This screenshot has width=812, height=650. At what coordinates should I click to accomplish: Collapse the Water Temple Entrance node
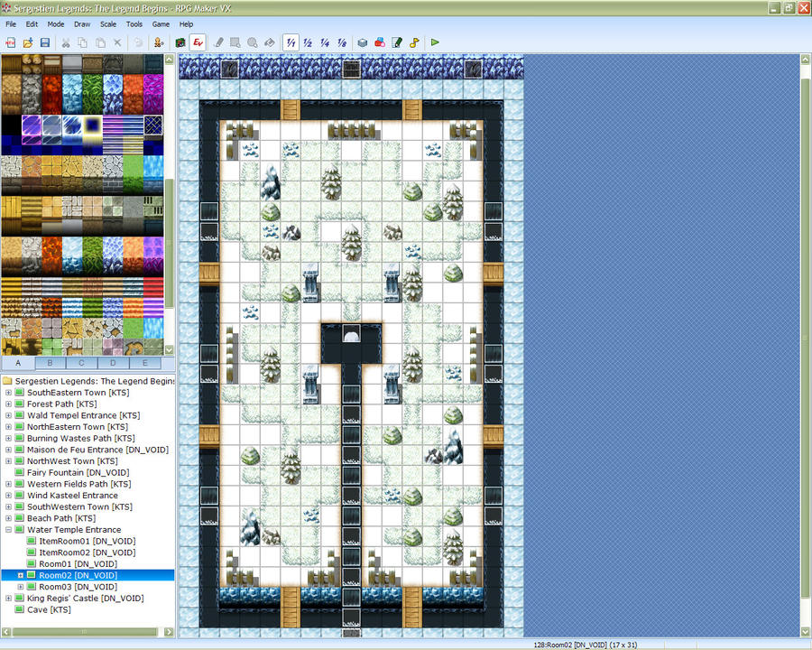tap(8, 530)
